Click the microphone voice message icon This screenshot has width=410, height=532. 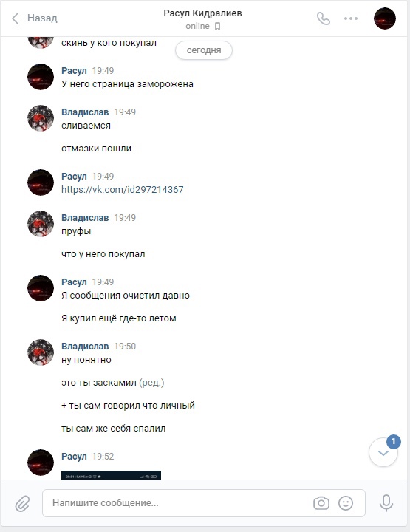pyautogui.click(x=386, y=503)
